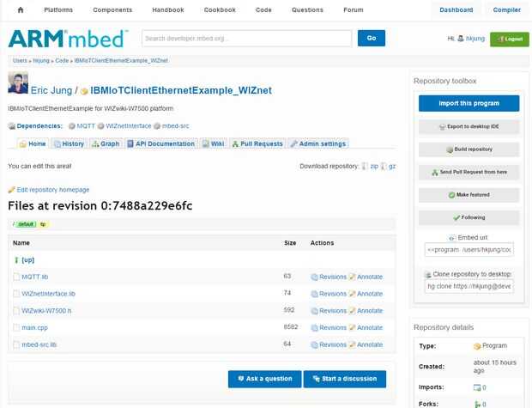
Task: Annotate the MQTT.lib file
Action: tap(370, 277)
